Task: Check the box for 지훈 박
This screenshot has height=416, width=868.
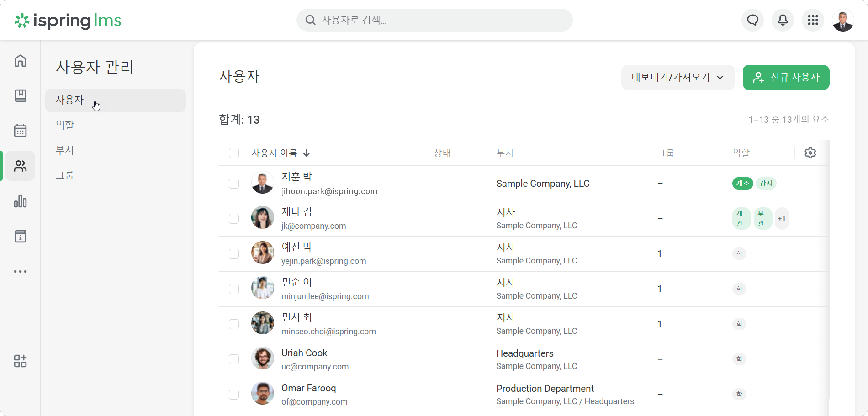Action: (x=234, y=184)
